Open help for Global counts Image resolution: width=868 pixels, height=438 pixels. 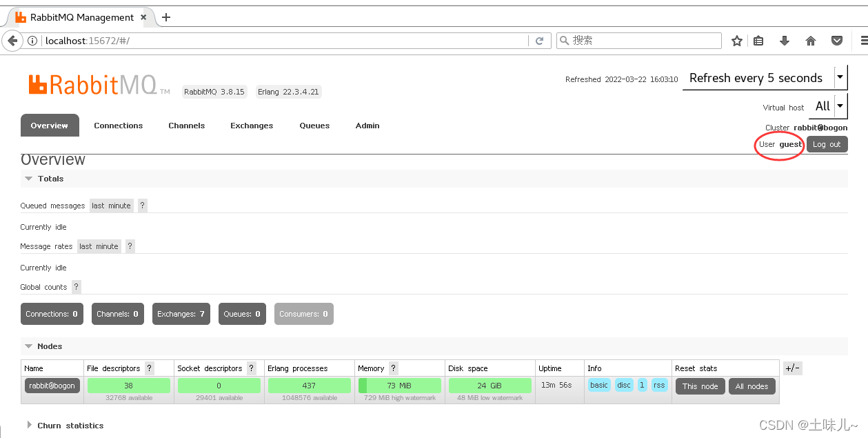click(76, 287)
